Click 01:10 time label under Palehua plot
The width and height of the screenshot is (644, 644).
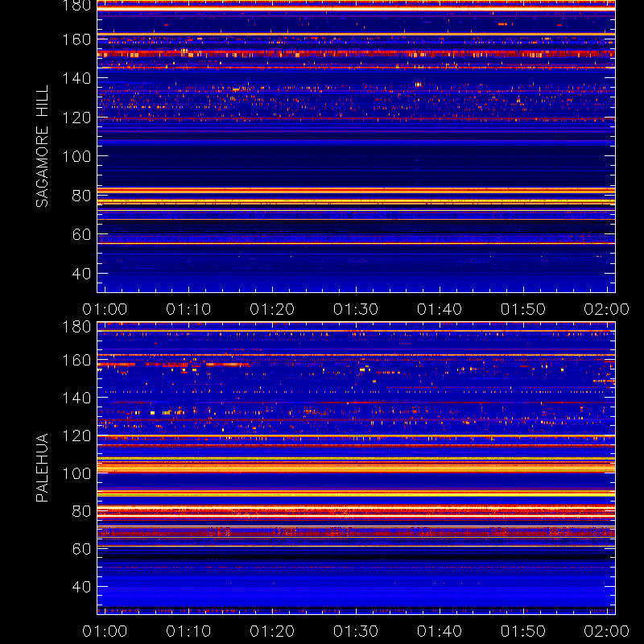pyautogui.click(x=188, y=631)
